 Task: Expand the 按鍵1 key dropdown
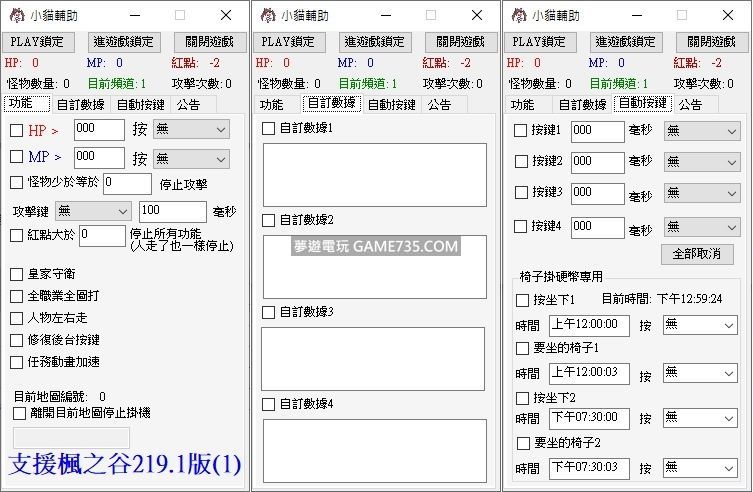(x=702, y=131)
